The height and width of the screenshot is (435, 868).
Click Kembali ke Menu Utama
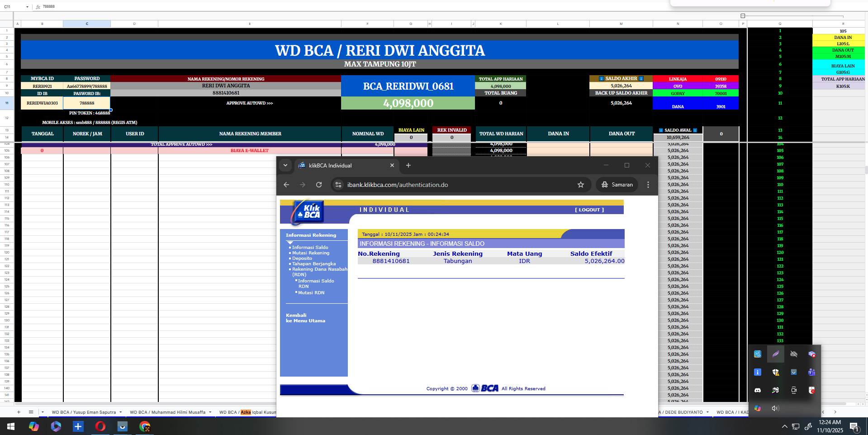[305, 318]
